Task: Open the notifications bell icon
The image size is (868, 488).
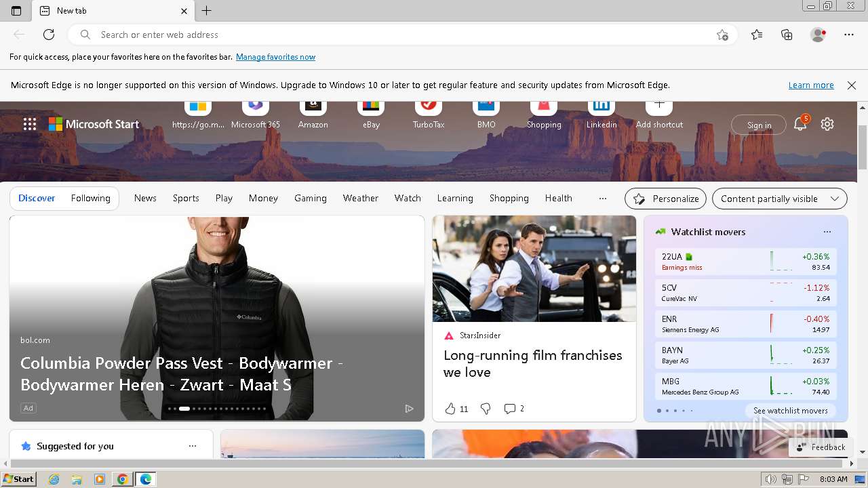Action: [x=801, y=123]
